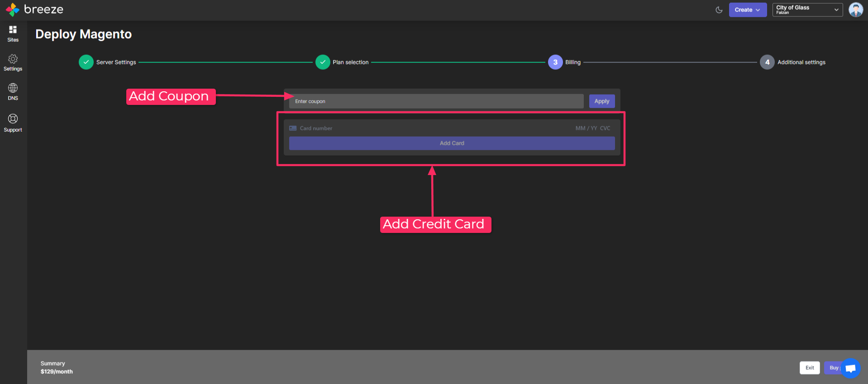Go to Plan selection step
Viewport: 868px width, 384px height.
tap(342, 62)
